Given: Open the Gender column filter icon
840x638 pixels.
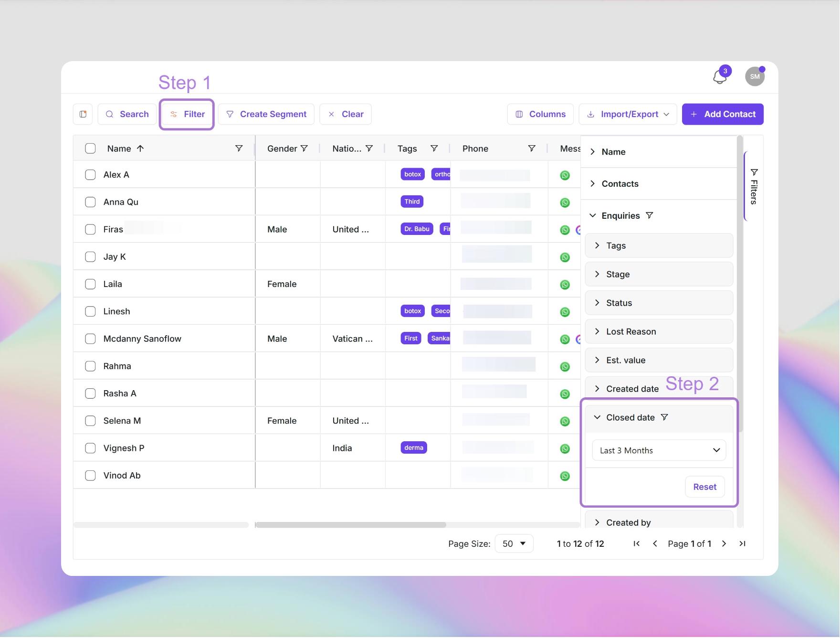Looking at the screenshot, I should coord(304,149).
